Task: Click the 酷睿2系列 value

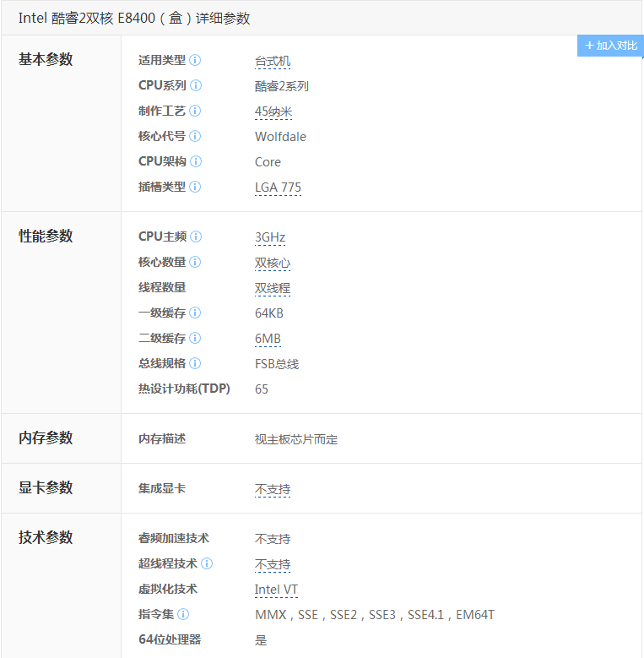Action: (282, 86)
